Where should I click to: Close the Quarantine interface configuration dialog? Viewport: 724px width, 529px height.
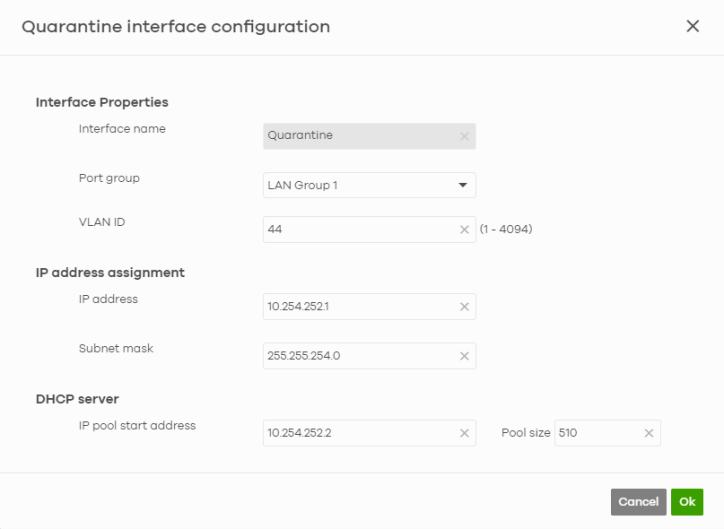click(692, 27)
